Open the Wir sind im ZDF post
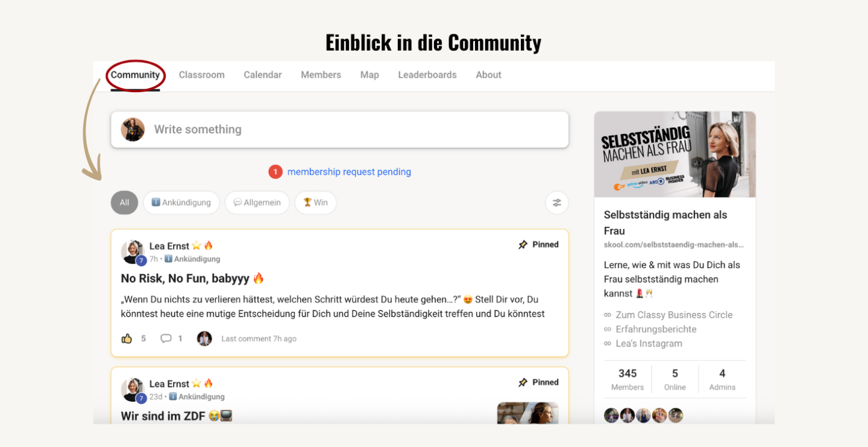The width and height of the screenshot is (868, 447). (x=176, y=416)
